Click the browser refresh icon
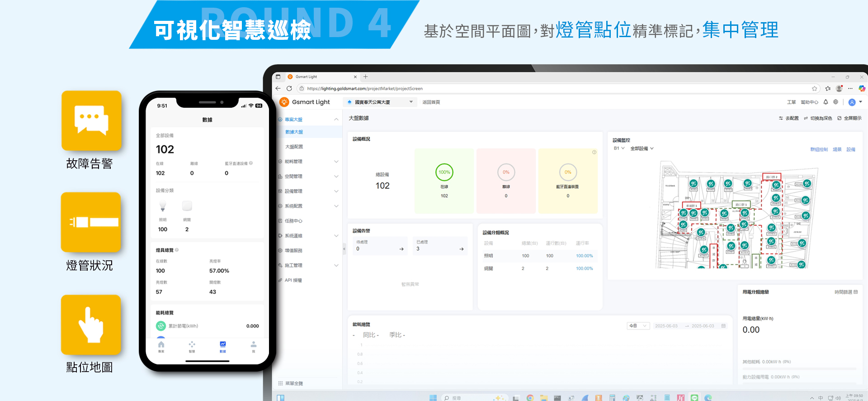 289,89
